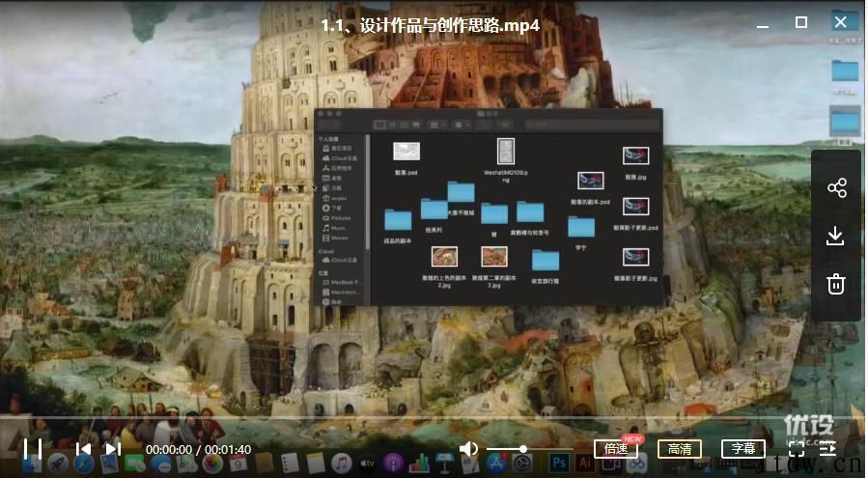Click the video title 1.1、设计作品与创作思路.mp4
The height and width of the screenshot is (478, 868).
click(x=430, y=25)
